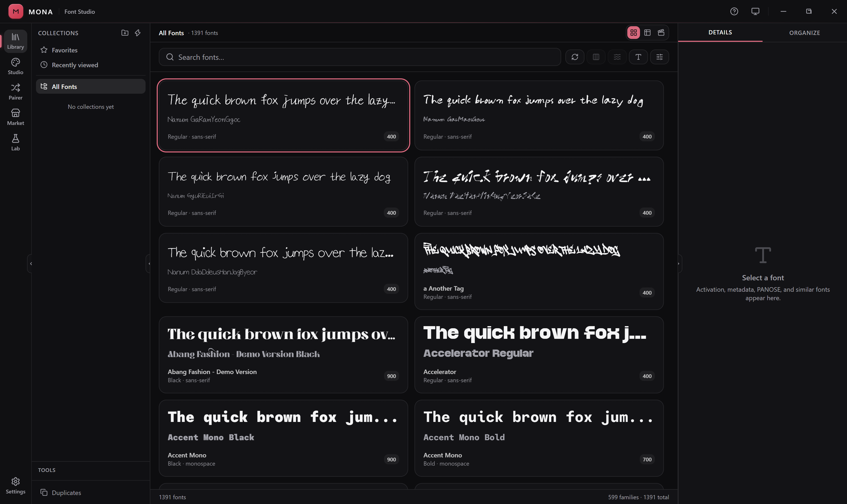Click the "1391 fonts" status bar count
The height and width of the screenshot is (504, 847).
coord(173,497)
